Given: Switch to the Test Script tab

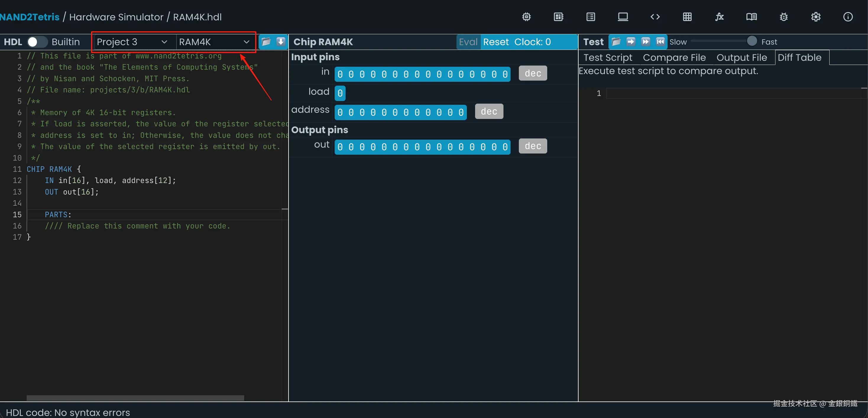Looking at the screenshot, I should coord(608,58).
